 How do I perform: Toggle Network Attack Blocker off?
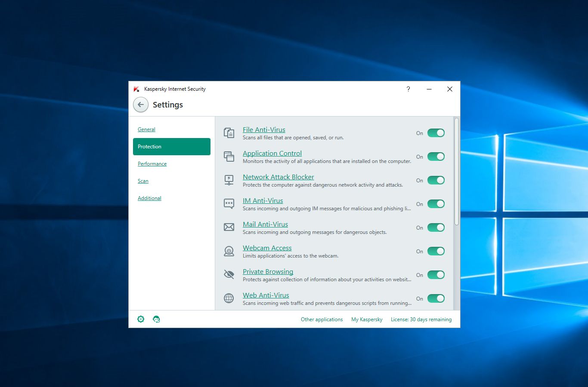[x=436, y=180]
